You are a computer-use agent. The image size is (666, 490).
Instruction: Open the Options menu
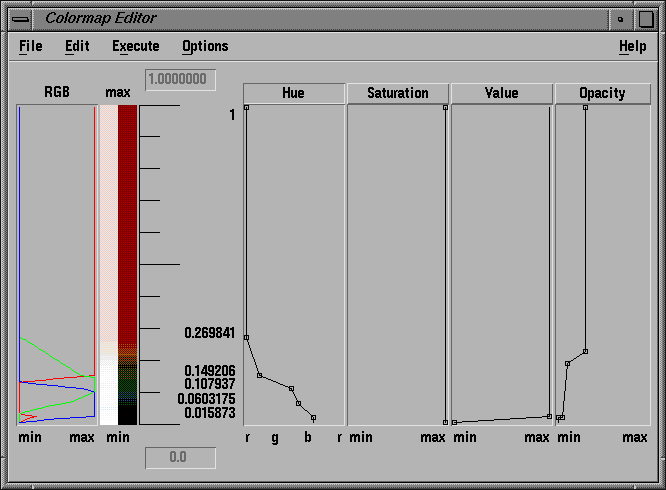pos(205,46)
